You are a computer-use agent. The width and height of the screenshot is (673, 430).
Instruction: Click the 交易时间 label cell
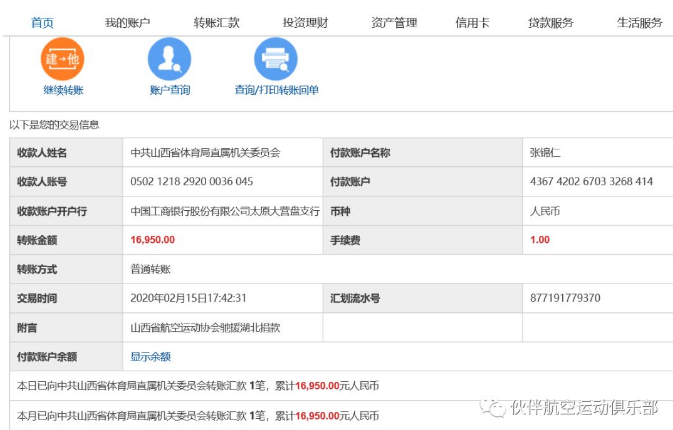[x=66, y=298]
